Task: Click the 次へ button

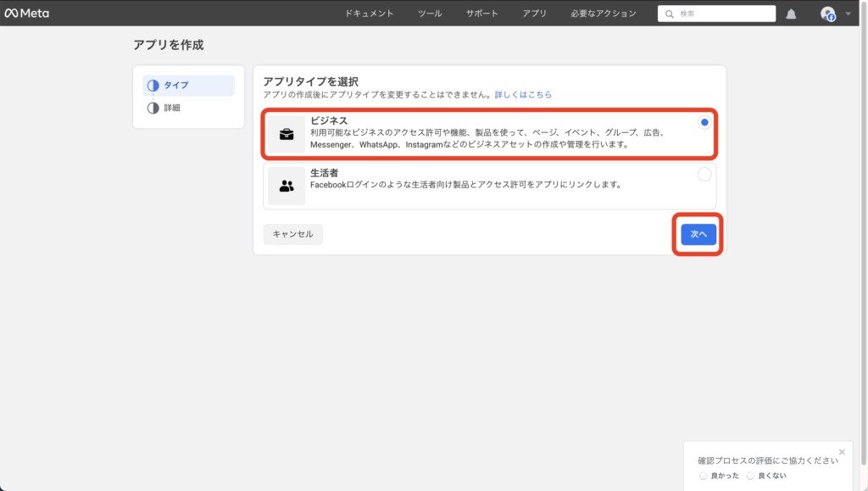Action: coord(698,234)
